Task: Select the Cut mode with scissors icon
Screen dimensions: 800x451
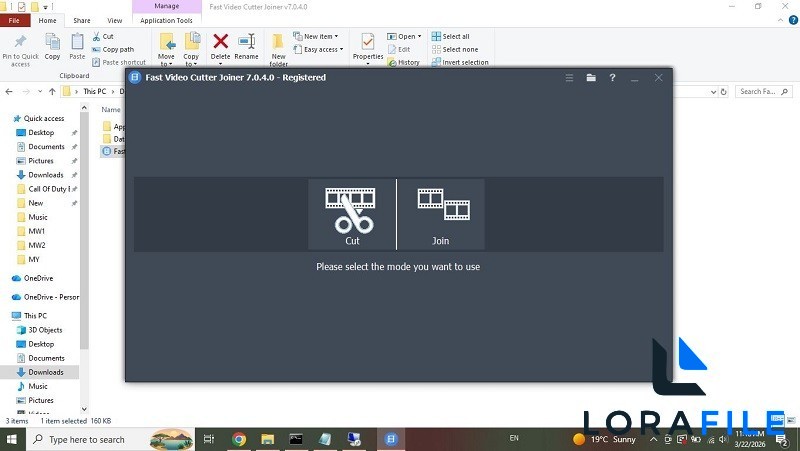Action: pyautogui.click(x=352, y=214)
